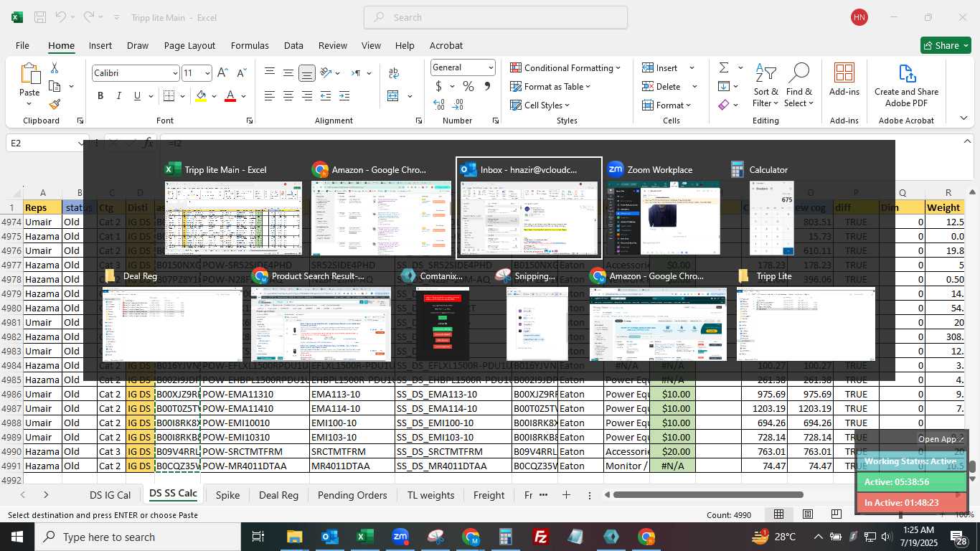Apply Accounting dollar number format
Image resolution: width=980 pixels, height=551 pixels.
tap(438, 86)
